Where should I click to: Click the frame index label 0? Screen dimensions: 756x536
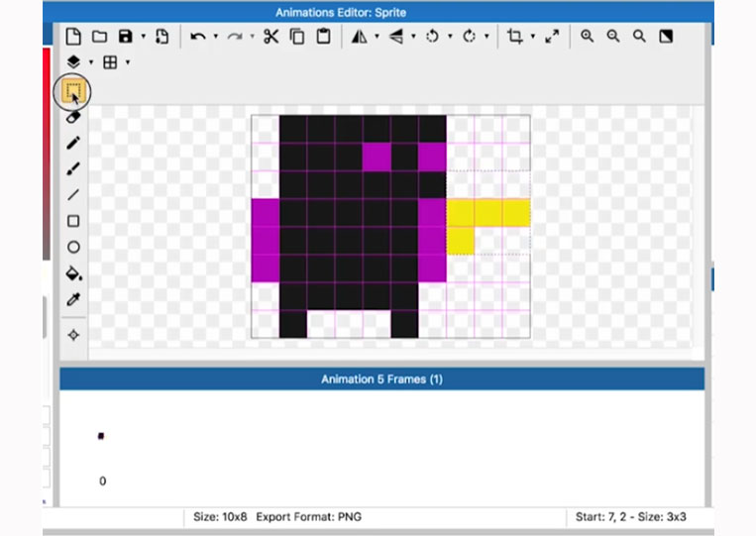(x=102, y=482)
